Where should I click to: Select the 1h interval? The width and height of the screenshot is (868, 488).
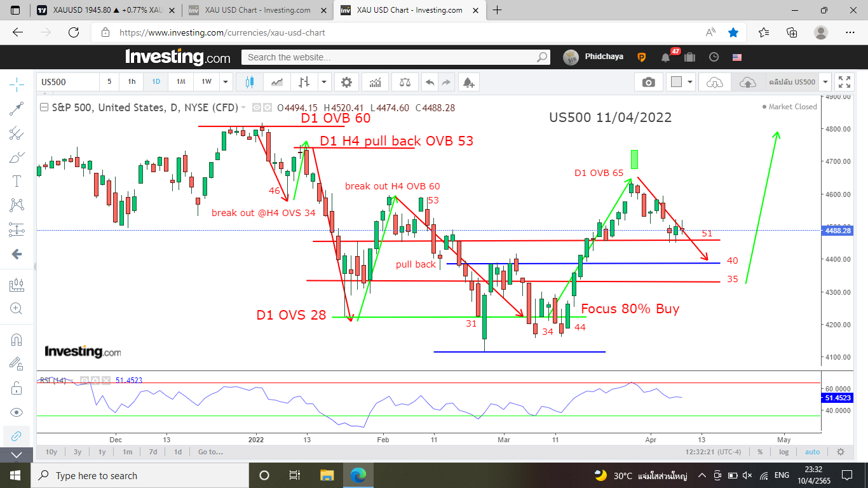132,82
